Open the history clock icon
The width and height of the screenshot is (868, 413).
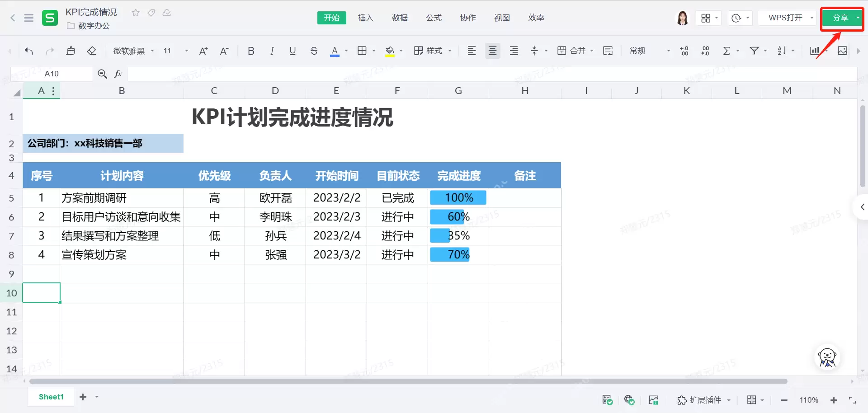tap(736, 18)
